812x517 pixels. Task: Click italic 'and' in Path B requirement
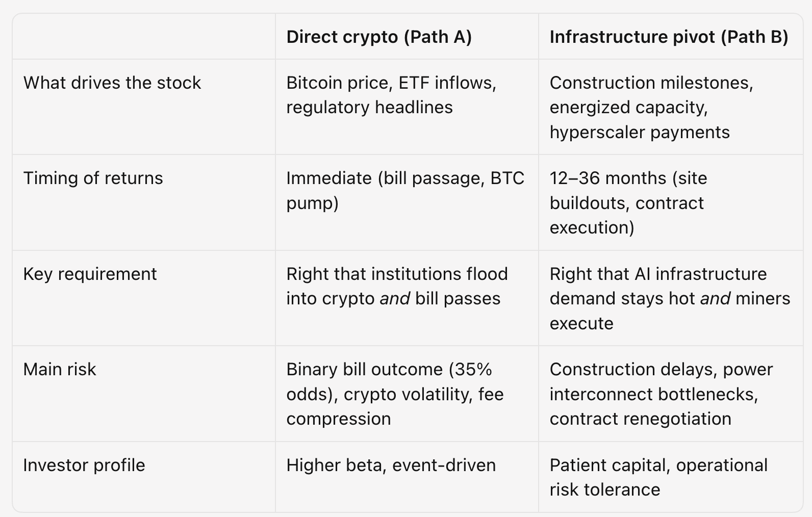tap(715, 298)
